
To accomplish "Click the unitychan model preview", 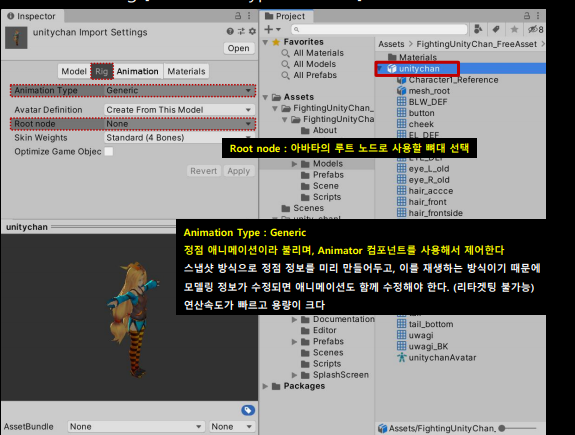I will (134, 319).
